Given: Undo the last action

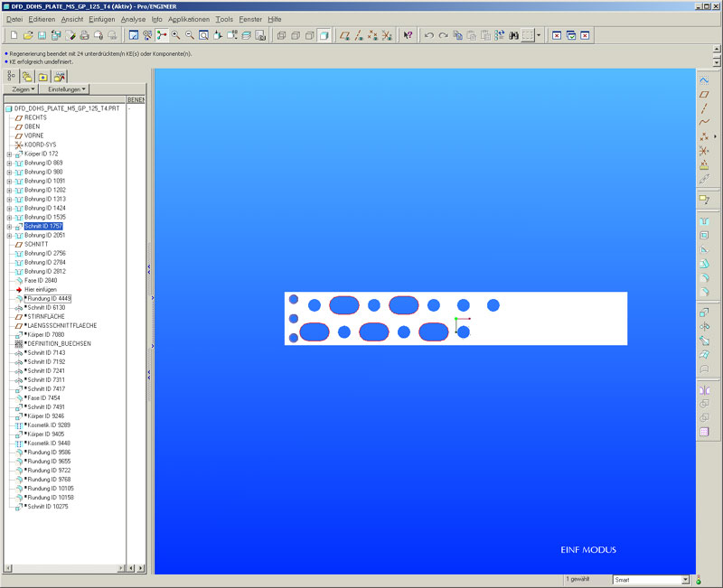Looking at the screenshot, I should coord(429,35).
